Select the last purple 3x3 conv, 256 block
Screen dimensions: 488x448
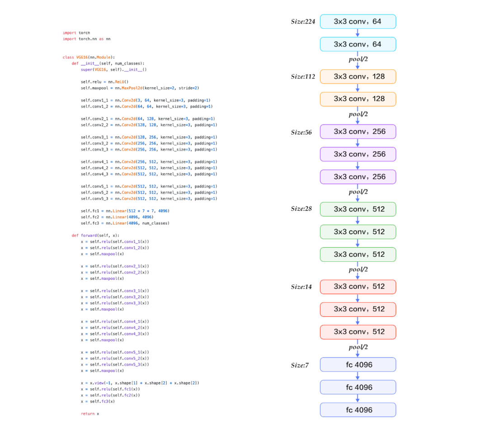coord(358,177)
